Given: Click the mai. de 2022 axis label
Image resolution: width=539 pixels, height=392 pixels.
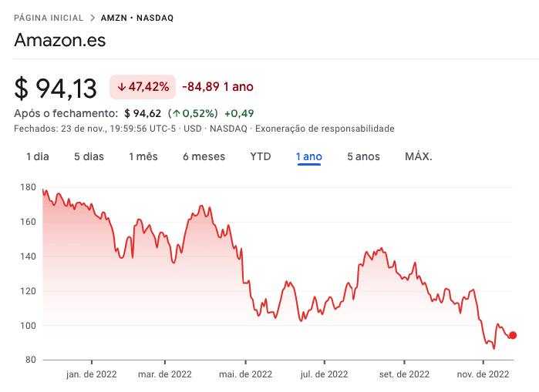Looking at the screenshot, I should point(245,374).
